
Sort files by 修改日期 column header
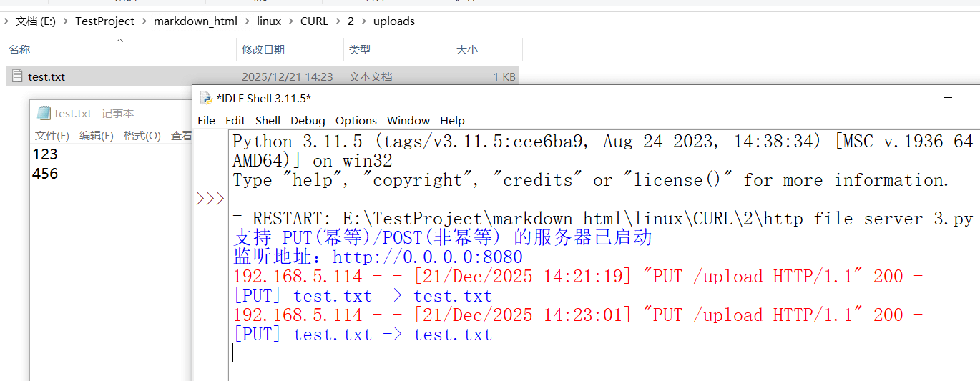point(263,49)
